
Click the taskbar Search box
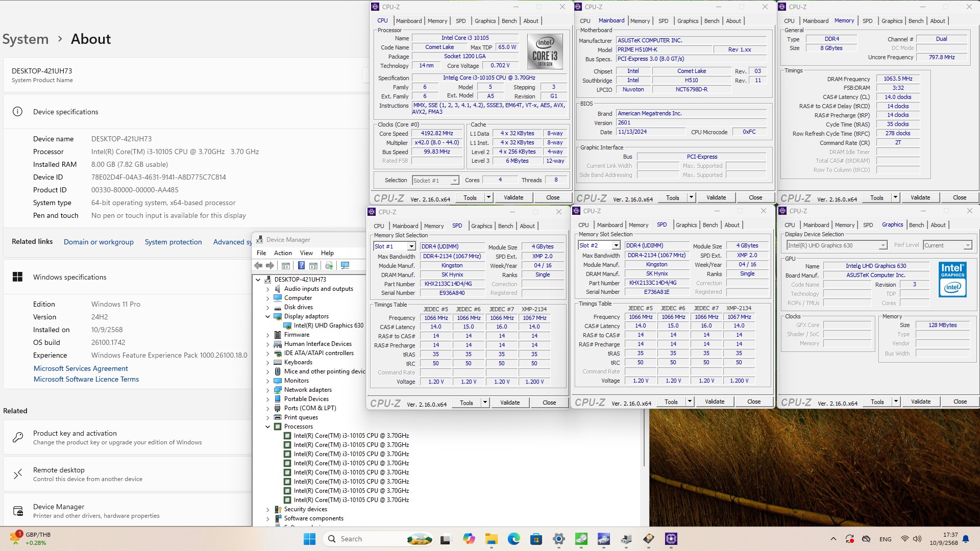pyautogui.click(x=379, y=539)
